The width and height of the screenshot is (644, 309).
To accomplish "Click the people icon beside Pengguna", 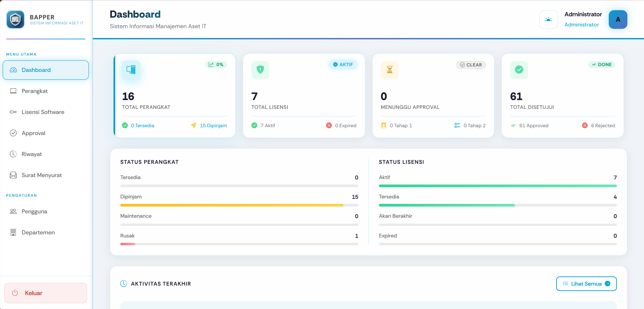I will pos(13,211).
